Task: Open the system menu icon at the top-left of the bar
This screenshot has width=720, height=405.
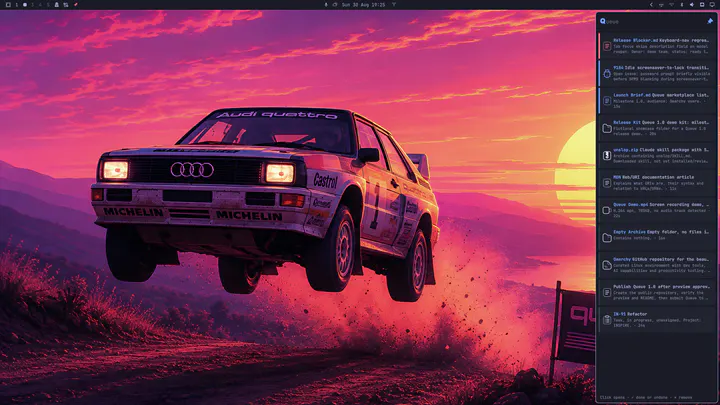Action: 8,5
